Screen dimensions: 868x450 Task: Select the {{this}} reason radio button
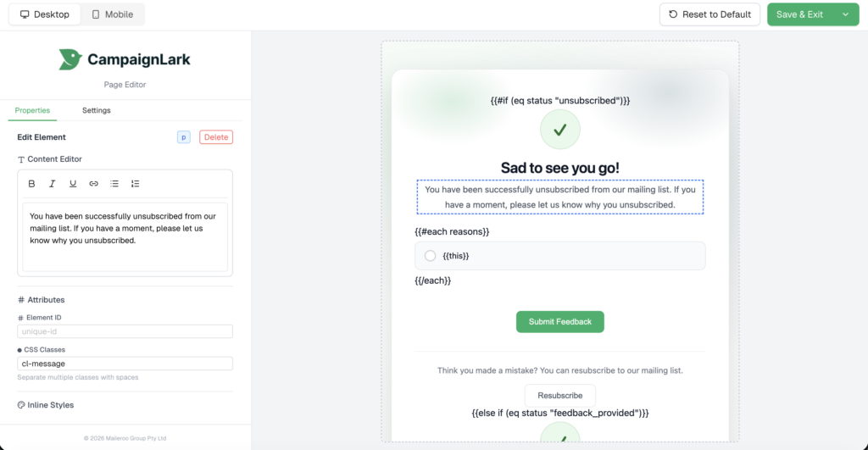tap(430, 256)
